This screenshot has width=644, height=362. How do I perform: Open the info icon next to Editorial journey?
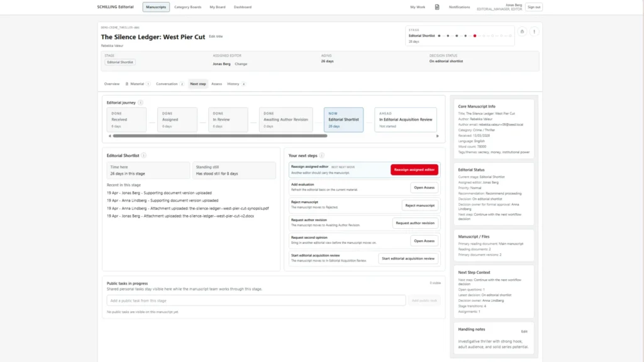tap(140, 102)
